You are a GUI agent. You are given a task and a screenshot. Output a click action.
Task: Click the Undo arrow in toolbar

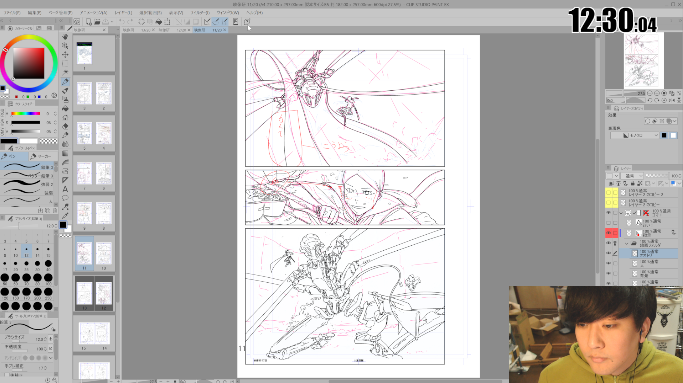point(122,21)
